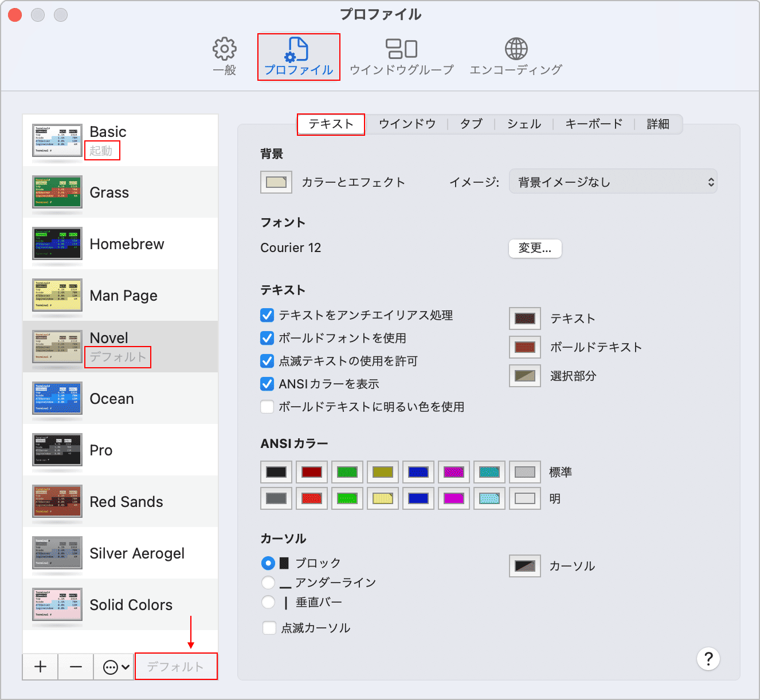The height and width of the screenshot is (700, 760).
Task: Switch to the テキスト tab
Action: click(331, 124)
